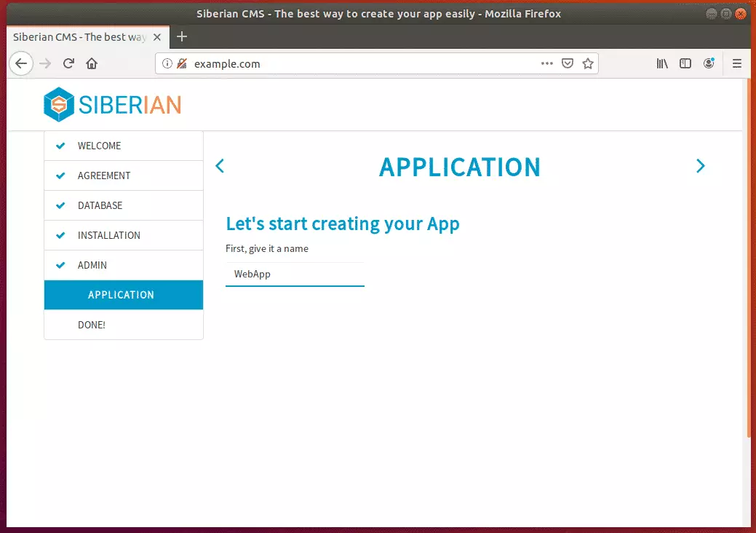Image resolution: width=756 pixels, height=533 pixels.
Task: Open the Firefox hamburger menu
Action: point(736,63)
